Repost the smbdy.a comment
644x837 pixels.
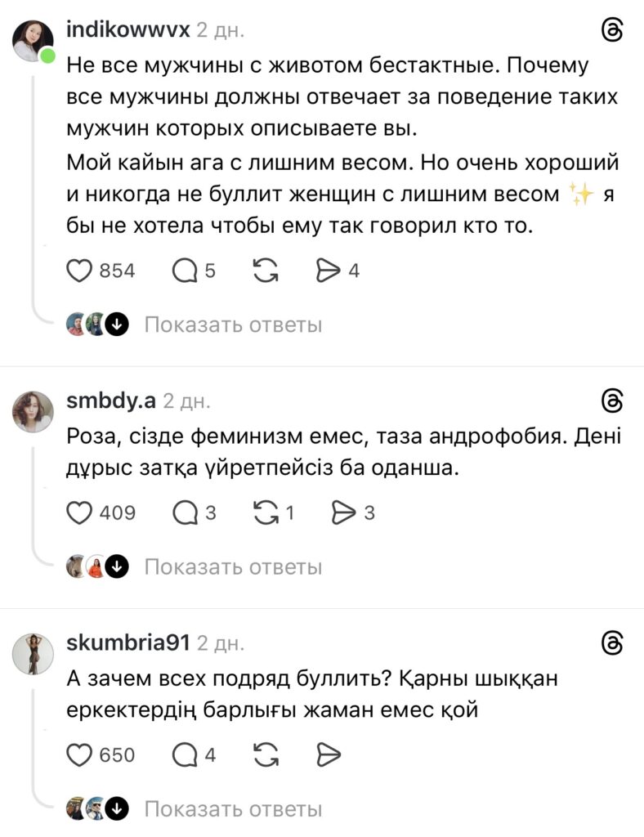266,513
